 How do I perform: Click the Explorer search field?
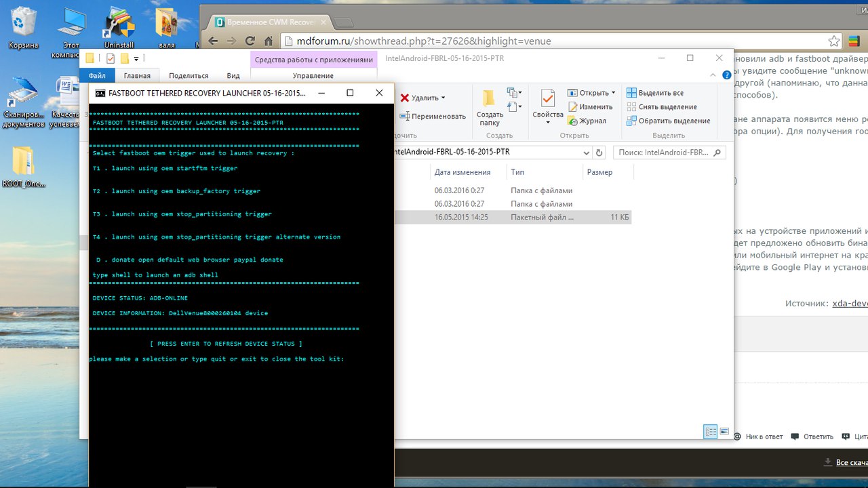(668, 153)
